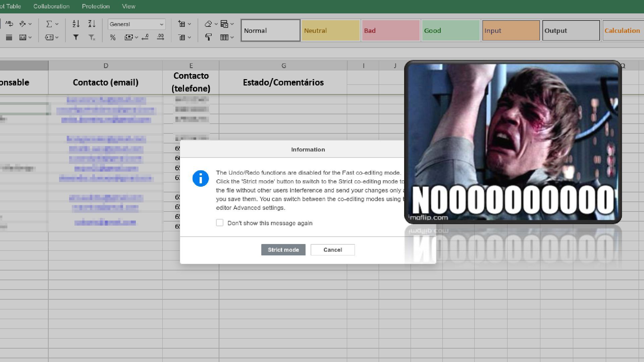Sort descending Z to A

pyautogui.click(x=92, y=24)
